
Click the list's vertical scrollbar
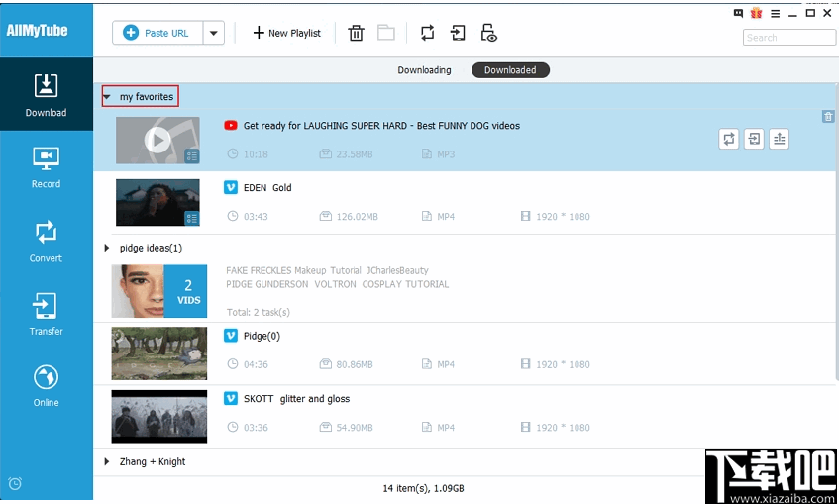836,233
